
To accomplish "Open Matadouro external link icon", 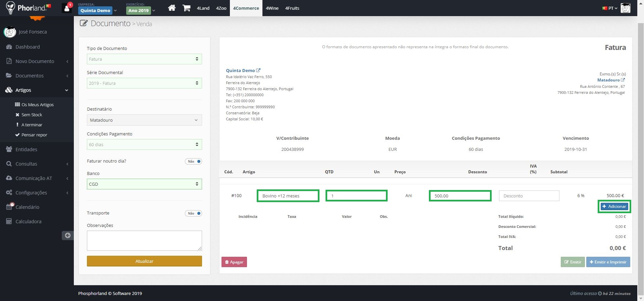I will coord(623,80).
